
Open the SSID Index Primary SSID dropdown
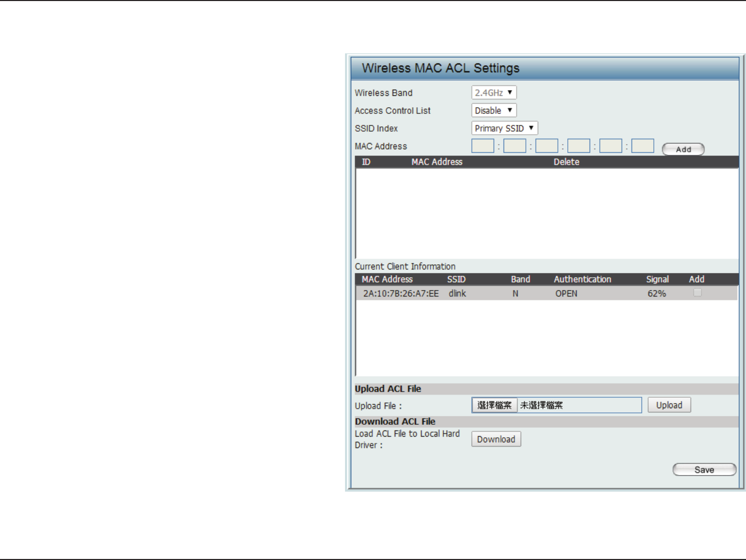505,128
